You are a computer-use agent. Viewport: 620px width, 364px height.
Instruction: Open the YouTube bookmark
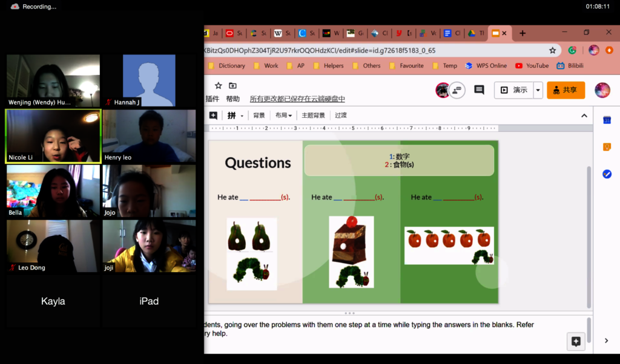tap(532, 66)
